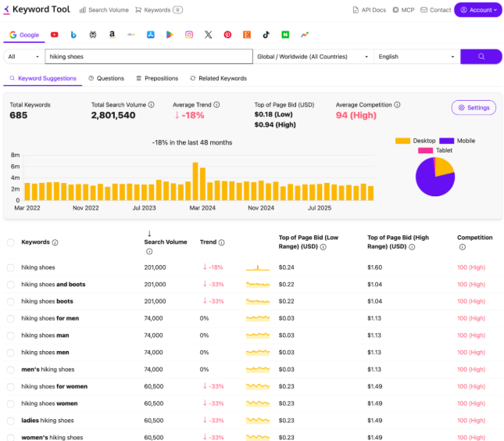The image size is (504, 441).
Task: Click info icon for Top of Page Bid Low Range
Action: pos(323,247)
